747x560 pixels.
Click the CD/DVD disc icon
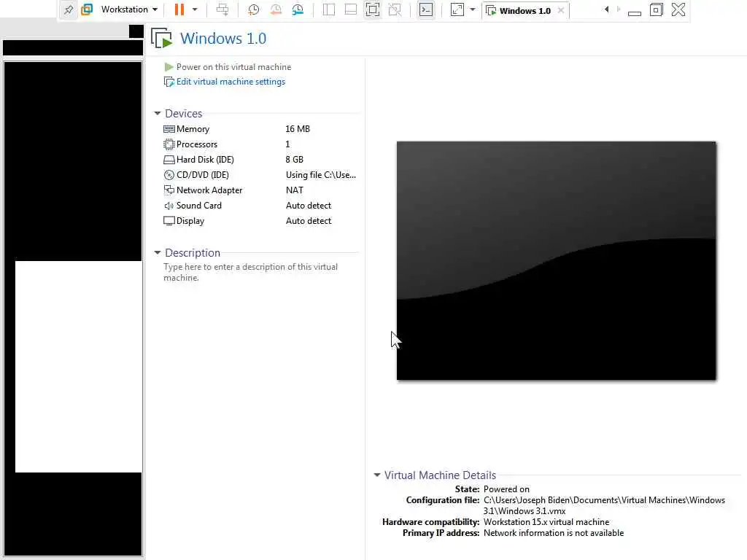click(x=169, y=175)
